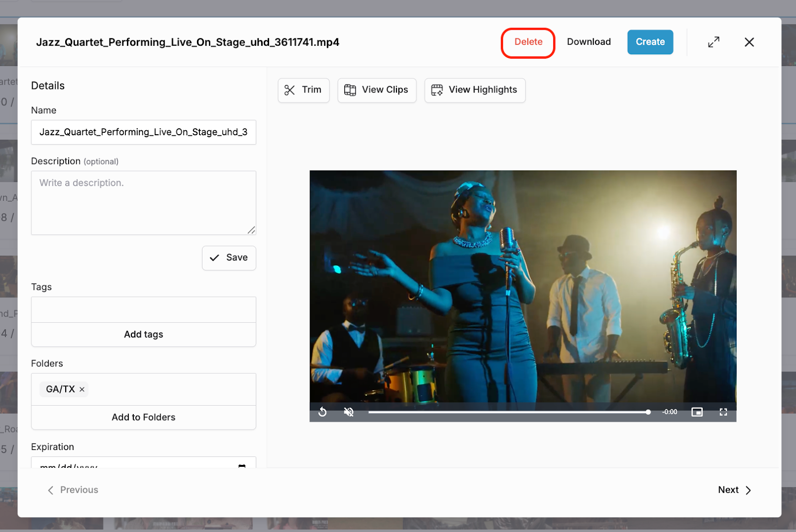Click Add tags button
Image resolution: width=796 pixels, height=532 pixels.
click(x=143, y=335)
